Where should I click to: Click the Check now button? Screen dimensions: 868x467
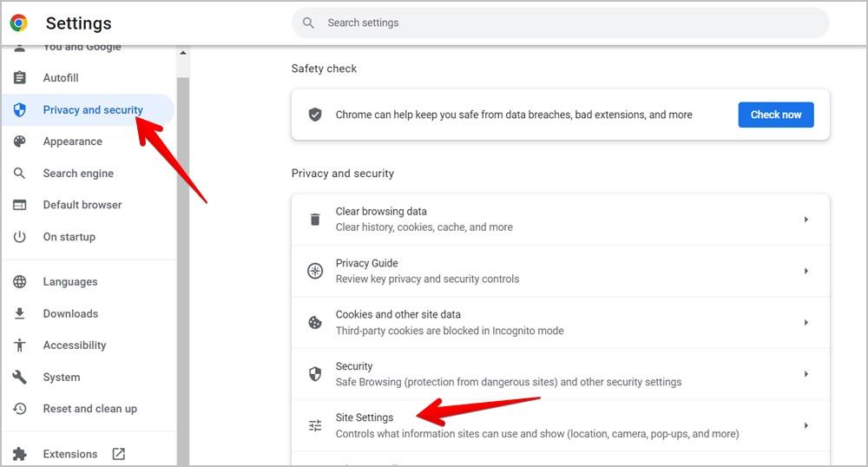(775, 115)
